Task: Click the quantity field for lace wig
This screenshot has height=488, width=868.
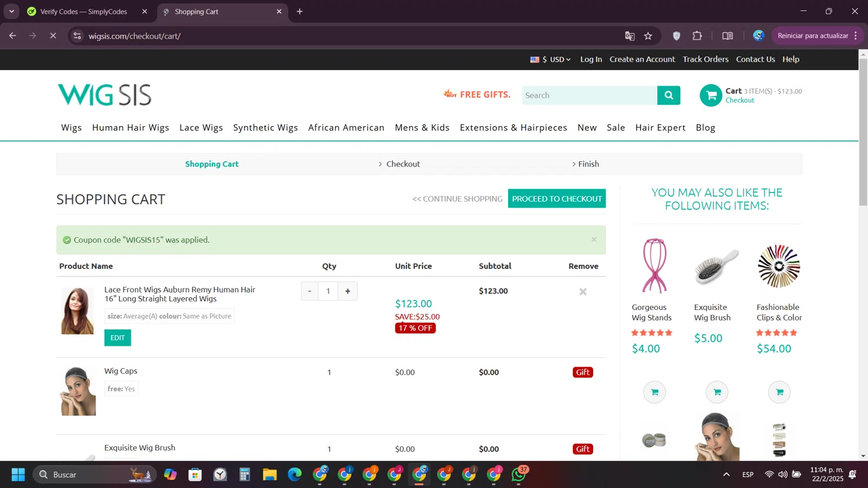Action: coord(328,291)
